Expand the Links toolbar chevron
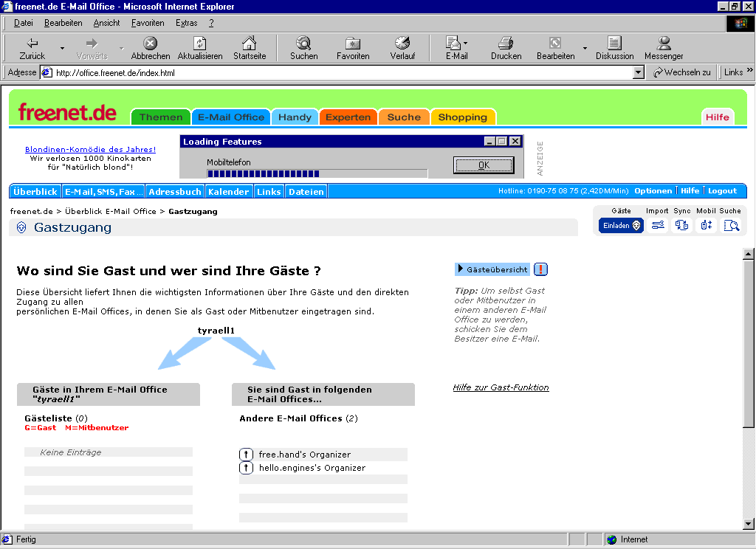Viewport: 756px width, 549px height. tap(750, 70)
